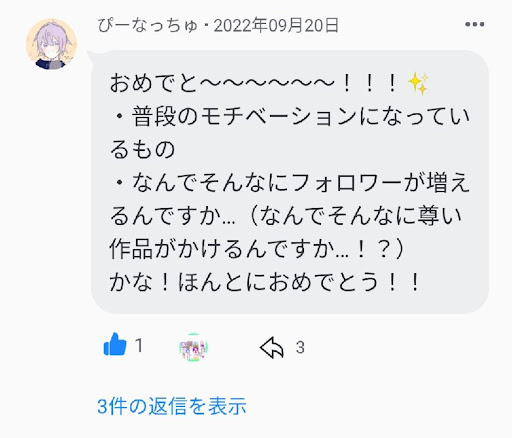512x438 pixels.
Task: Click the なんでそんなにフォロワーが増え line
Action: [290, 182]
